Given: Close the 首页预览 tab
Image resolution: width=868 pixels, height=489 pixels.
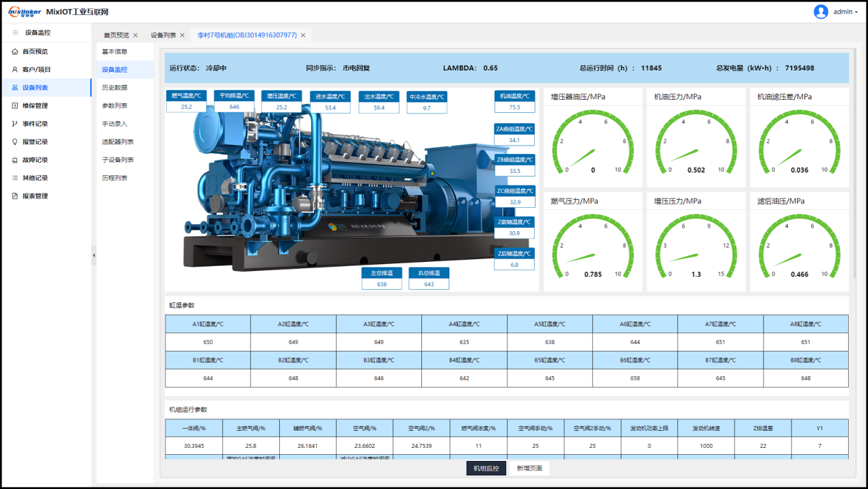Looking at the screenshot, I should pos(135,35).
